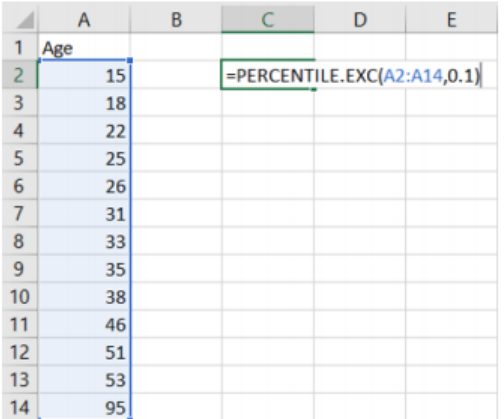Select row 12 header
The height and width of the screenshot is (419, 504).
pyautogui.click(x=19, y=352)
